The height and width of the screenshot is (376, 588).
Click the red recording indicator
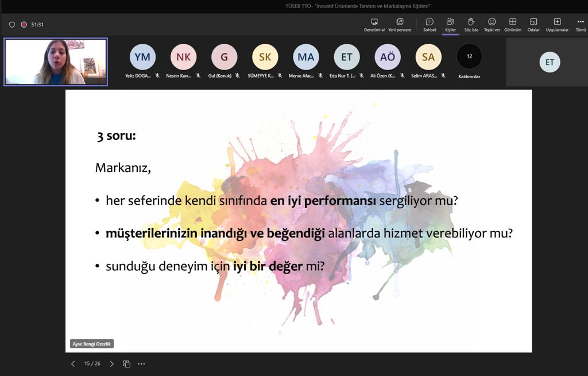click(x=24, y=25)
